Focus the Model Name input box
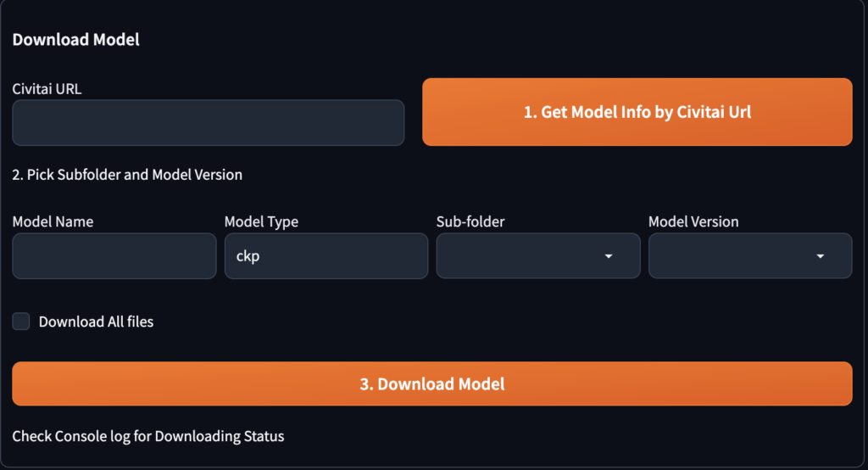 (x=114, y=256)
